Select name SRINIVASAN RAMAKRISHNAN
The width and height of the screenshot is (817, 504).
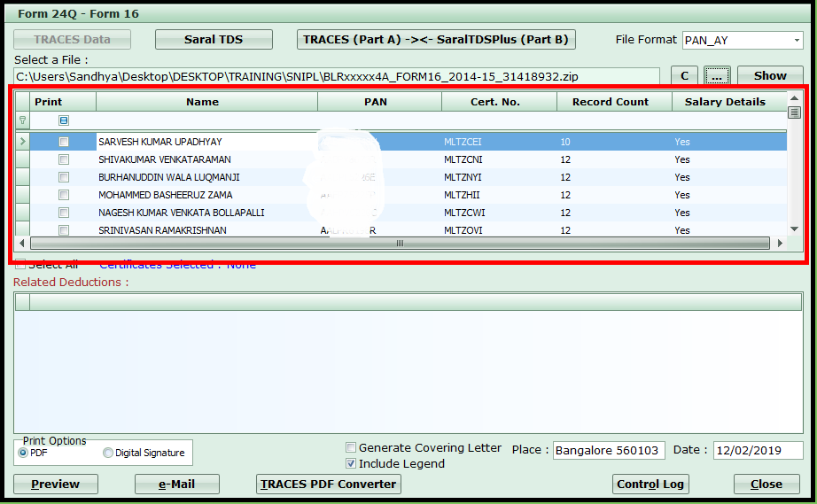click(162, 230)
